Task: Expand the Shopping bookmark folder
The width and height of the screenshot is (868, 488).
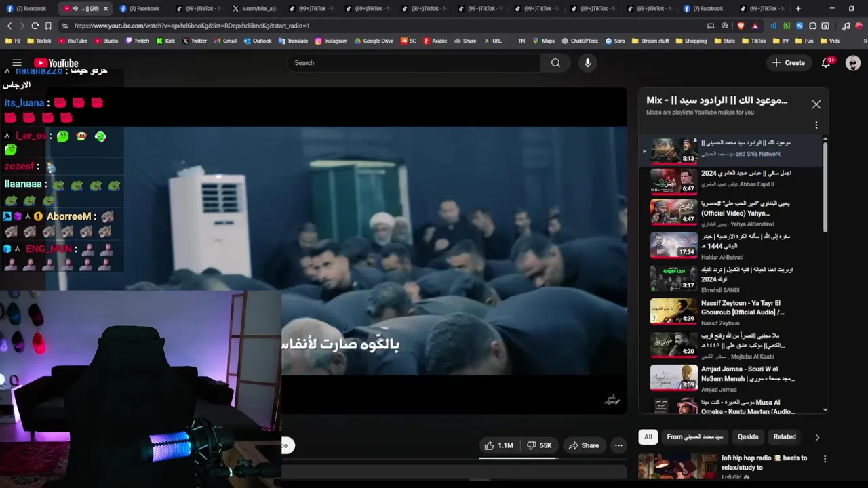Action: coord(691,41)
